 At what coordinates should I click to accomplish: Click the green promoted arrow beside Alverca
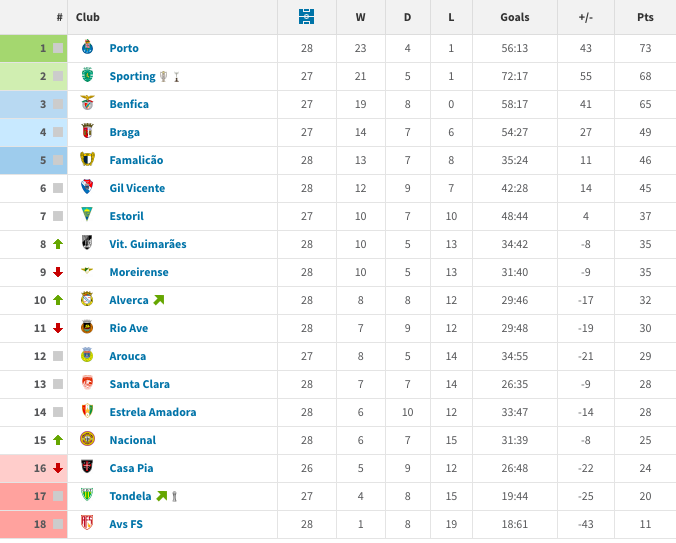point(159,300)
